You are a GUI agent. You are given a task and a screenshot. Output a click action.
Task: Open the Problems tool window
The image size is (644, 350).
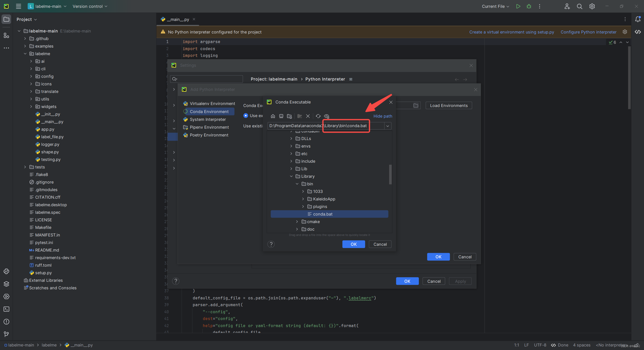[6, 322]
